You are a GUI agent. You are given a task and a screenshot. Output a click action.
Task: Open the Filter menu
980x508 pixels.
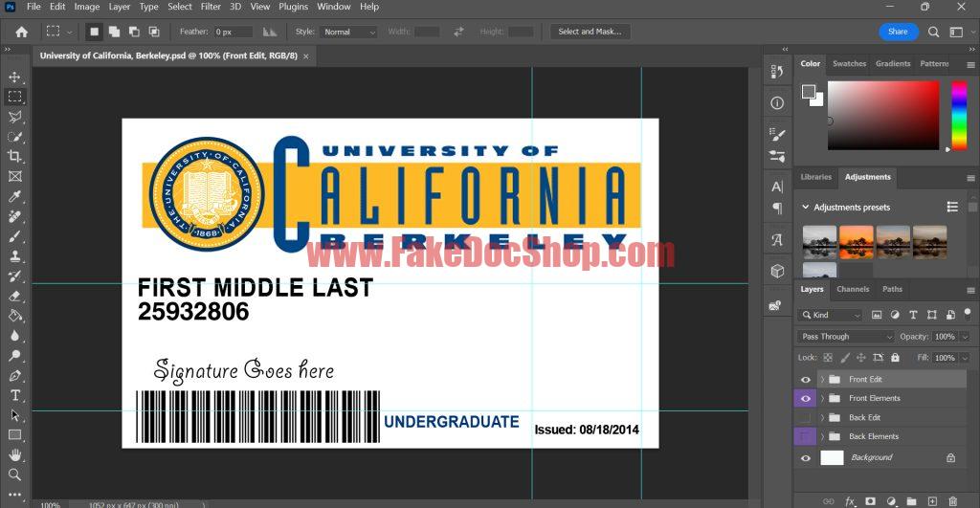click(211, 7)
